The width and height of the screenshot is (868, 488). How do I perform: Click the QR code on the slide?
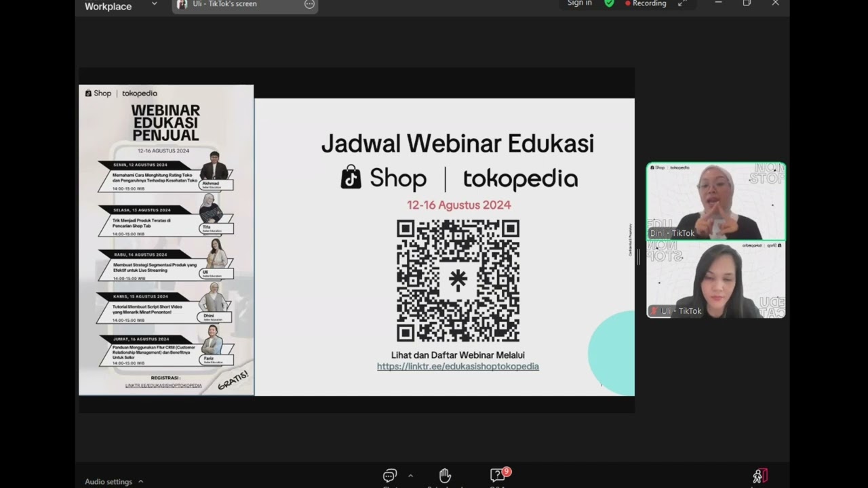[x=458, y=281]
